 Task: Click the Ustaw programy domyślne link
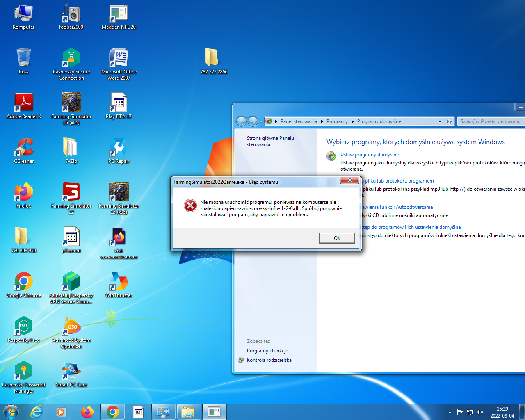369,155
